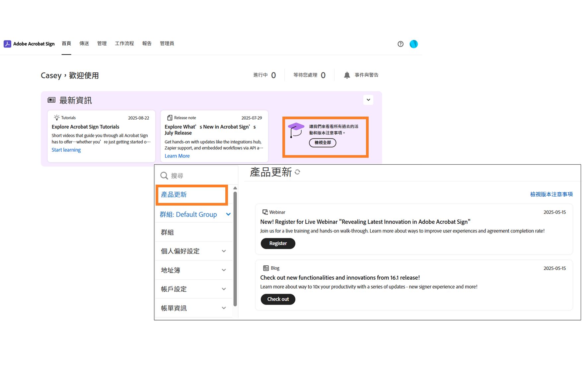Open the user profile avatar
Screen dimensions: 588x365
click(413, 44)
